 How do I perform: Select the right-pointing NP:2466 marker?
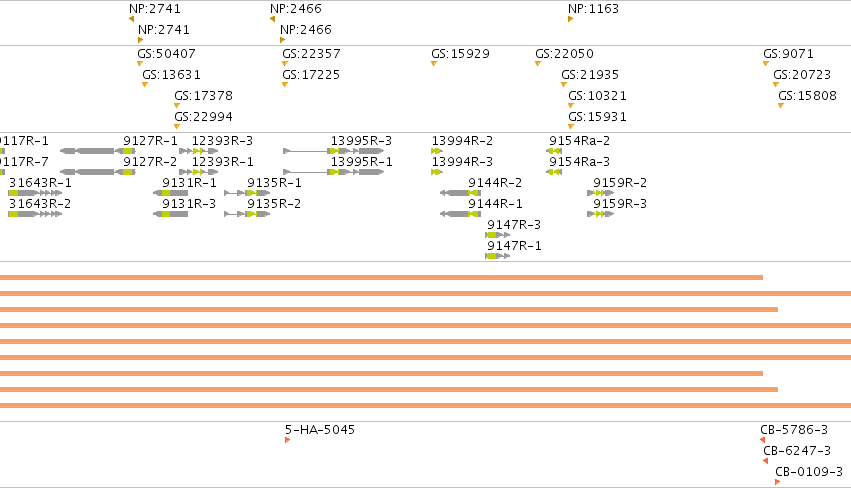click(x=282, y=40)
